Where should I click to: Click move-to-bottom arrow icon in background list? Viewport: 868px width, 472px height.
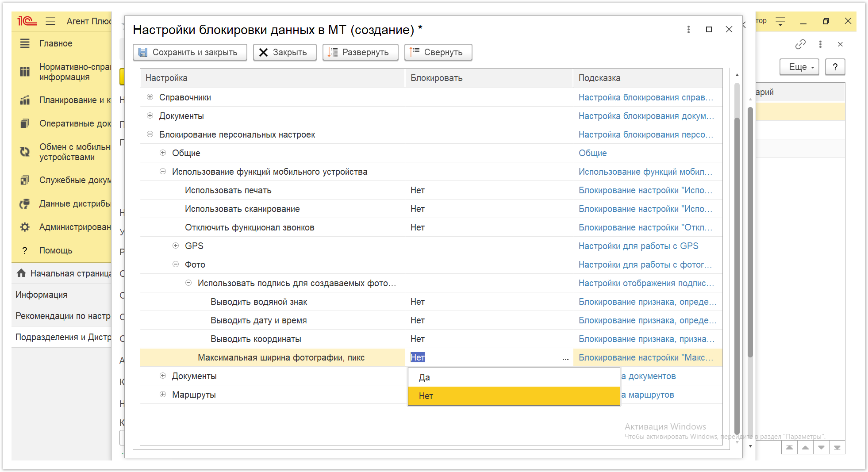[837, 448]
